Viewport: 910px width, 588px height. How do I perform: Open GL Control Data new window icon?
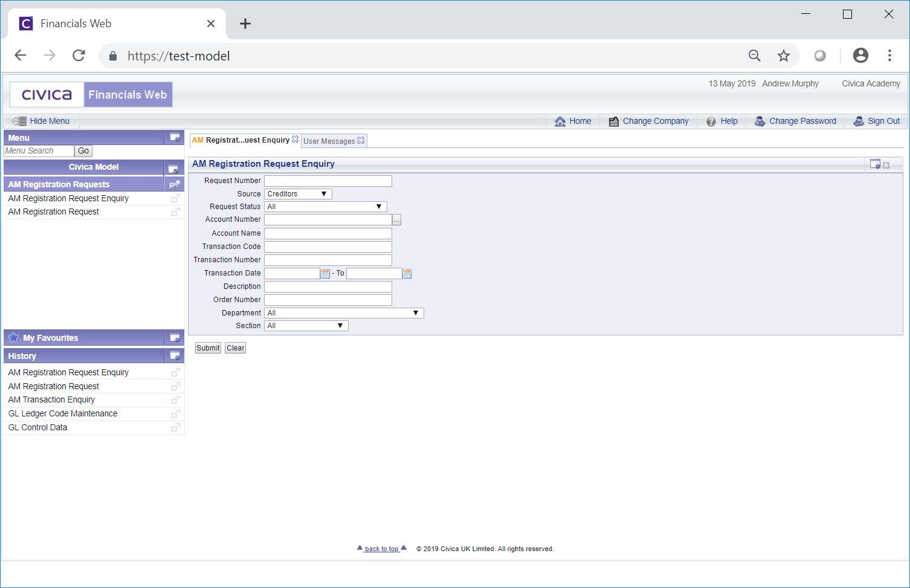pyautogui.click(x=176, y=427)
